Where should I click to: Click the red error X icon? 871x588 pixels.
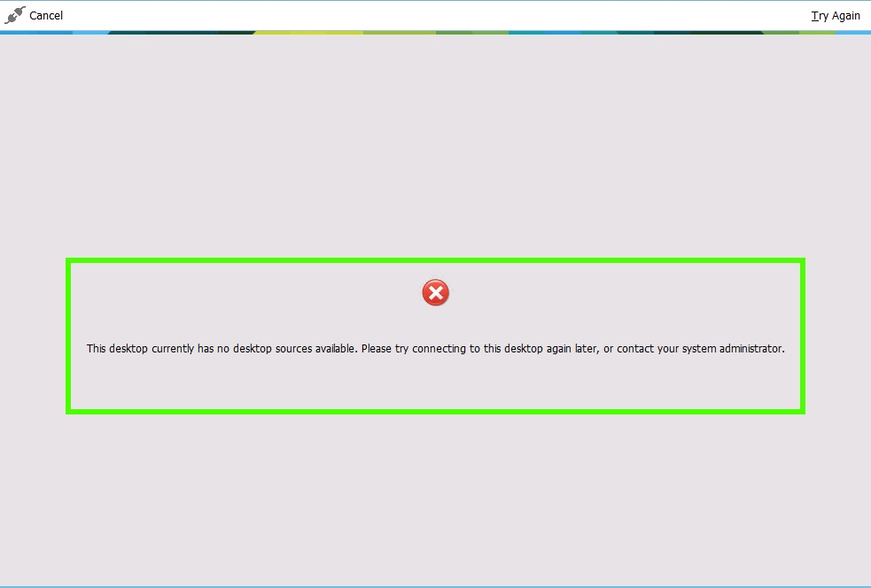point(436,292)
